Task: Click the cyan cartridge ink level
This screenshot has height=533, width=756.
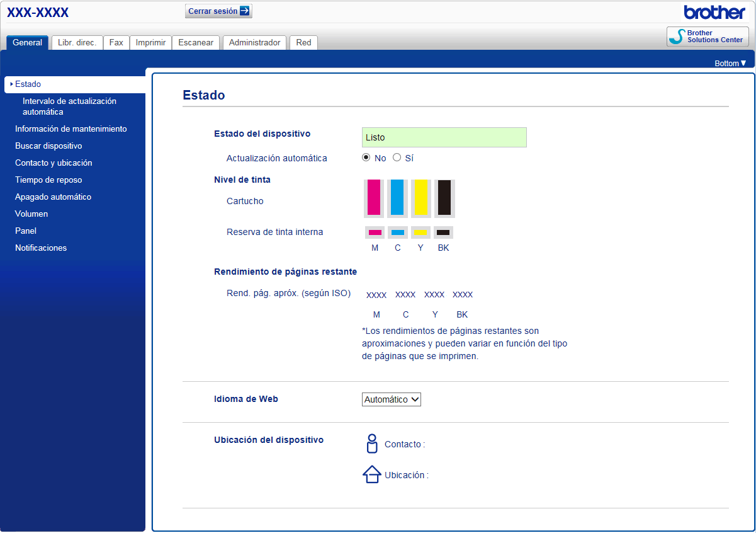Action: click(x=397, y=198)
